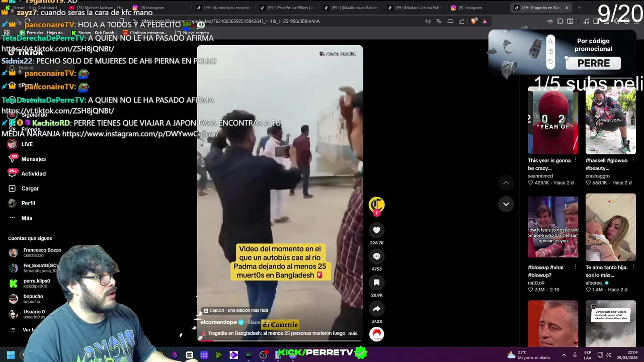Click the share icon in address bar
This screenshot has width=644, height=362.
tap(461, 21)
